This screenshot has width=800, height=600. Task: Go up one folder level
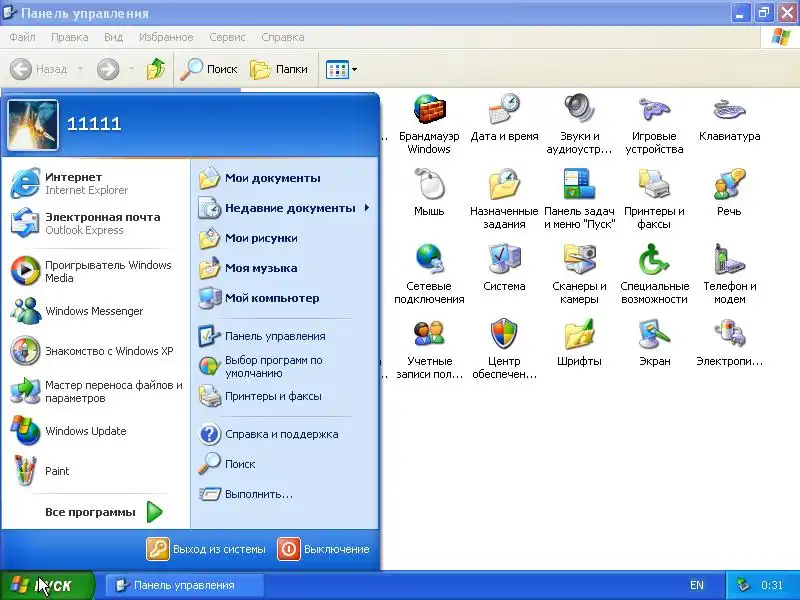[x=156, y=69]
